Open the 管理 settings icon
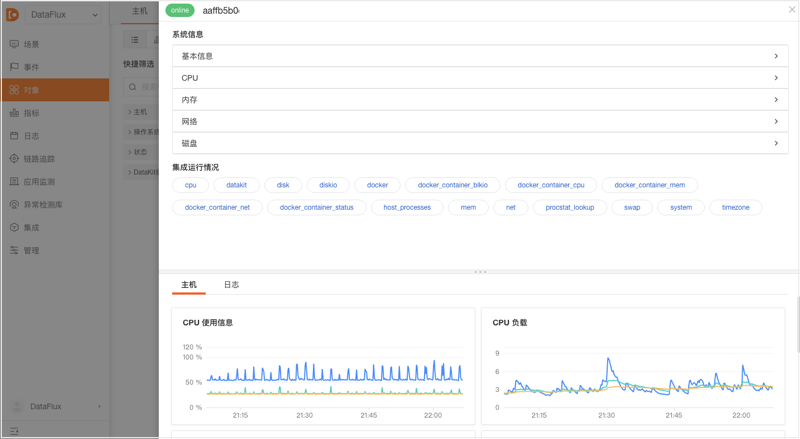The height and width of the screenshot is (439, 800). (14, 250)
